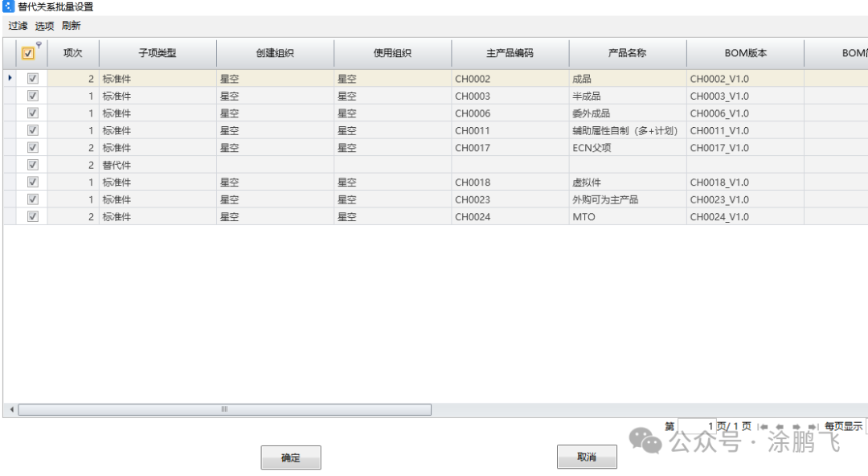Click the row indicator arrow for CH0002
The height and width of the screenshot is (476, 868).
[10, 79]
